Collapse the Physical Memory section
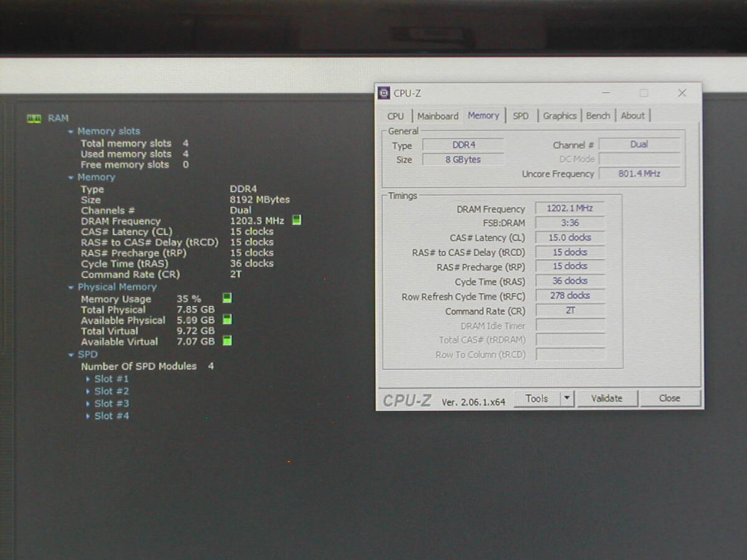This screenshot has width=747, height=560. click(71, 287)
